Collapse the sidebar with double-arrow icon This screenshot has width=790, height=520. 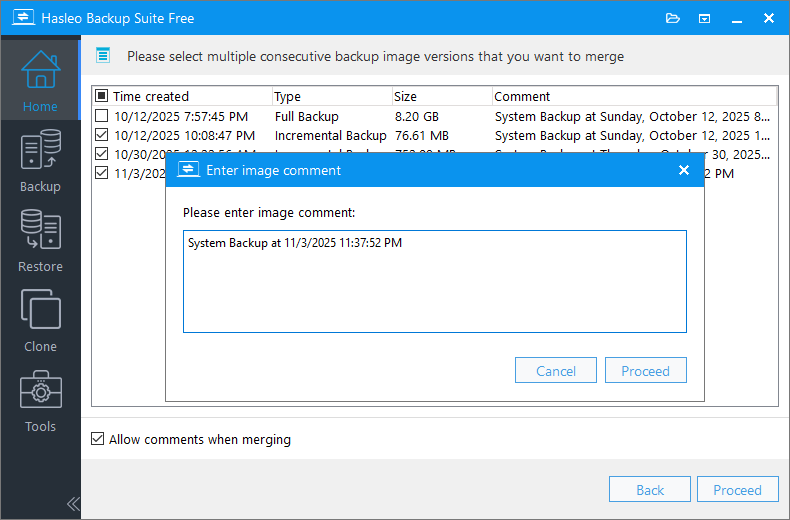(x=72, y=503)
